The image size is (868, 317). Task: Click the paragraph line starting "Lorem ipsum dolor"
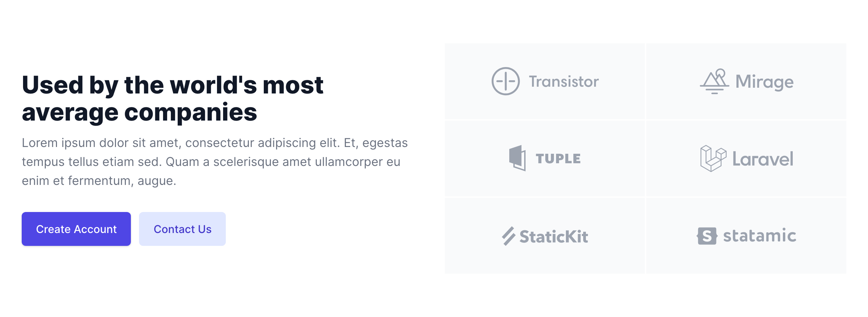[215, 143]
